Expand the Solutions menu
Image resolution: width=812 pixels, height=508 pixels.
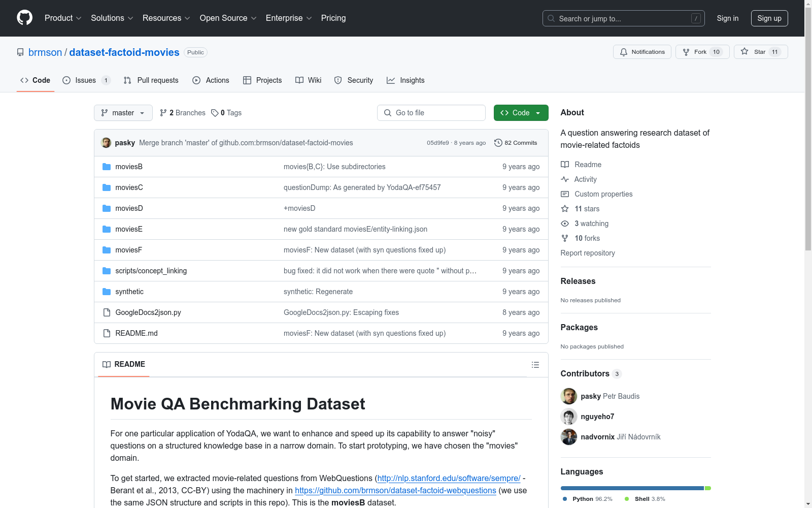(112, 18)
